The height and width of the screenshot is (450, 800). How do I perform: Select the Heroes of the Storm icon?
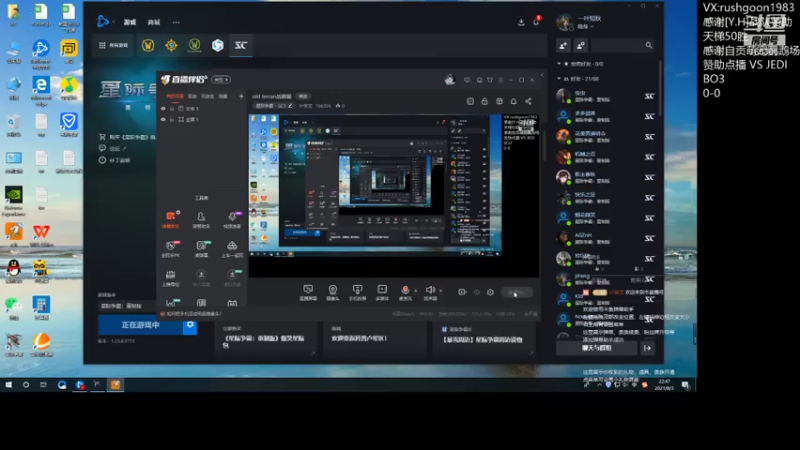[218, 45]
